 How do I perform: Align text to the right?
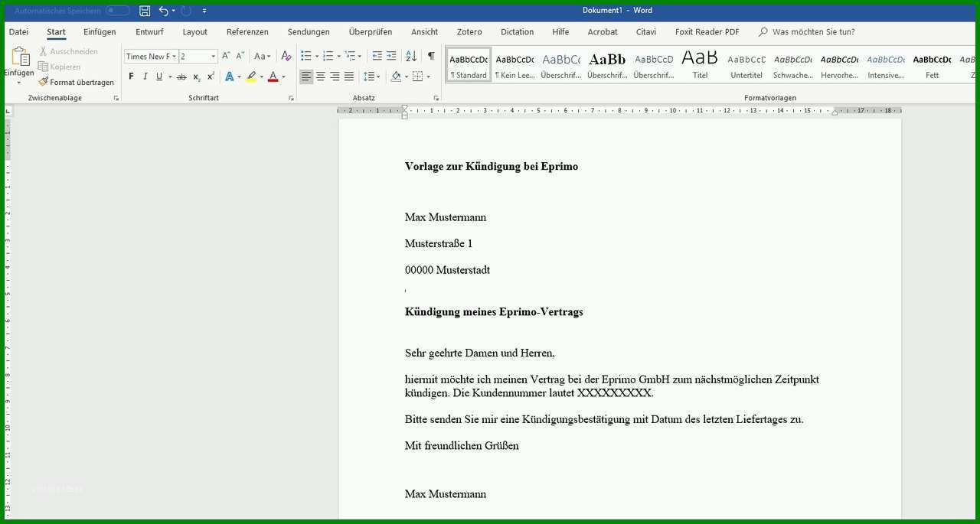coord(335,76)
